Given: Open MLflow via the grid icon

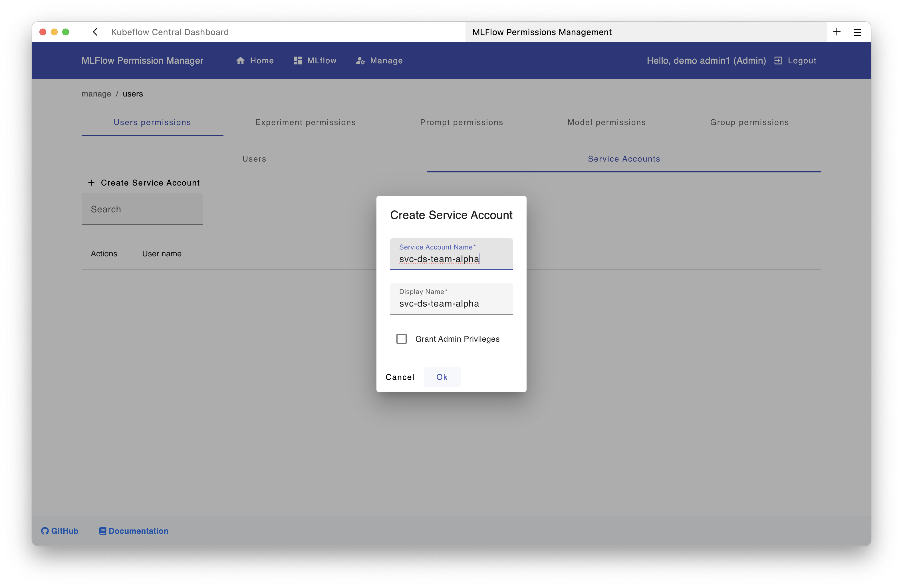Looking at the screenshot, I should (297, 60).
